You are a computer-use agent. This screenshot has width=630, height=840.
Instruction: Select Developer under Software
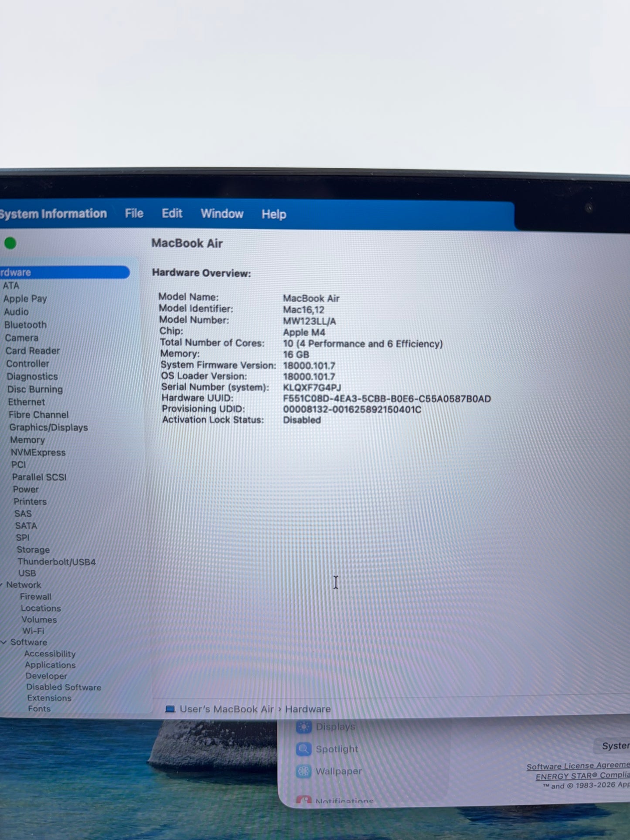46,676
